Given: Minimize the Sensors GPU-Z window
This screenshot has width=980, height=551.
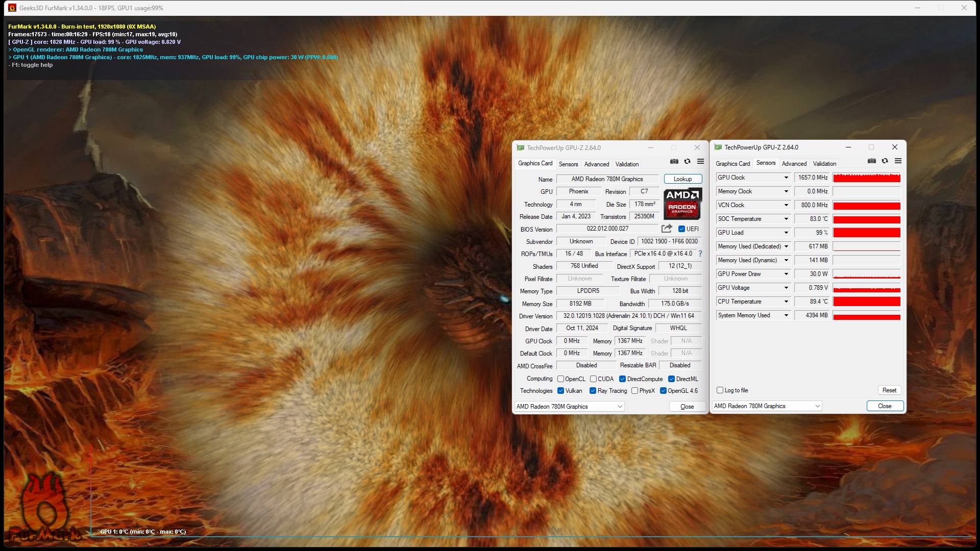Looking at the screenshot, I should [848, 147].
